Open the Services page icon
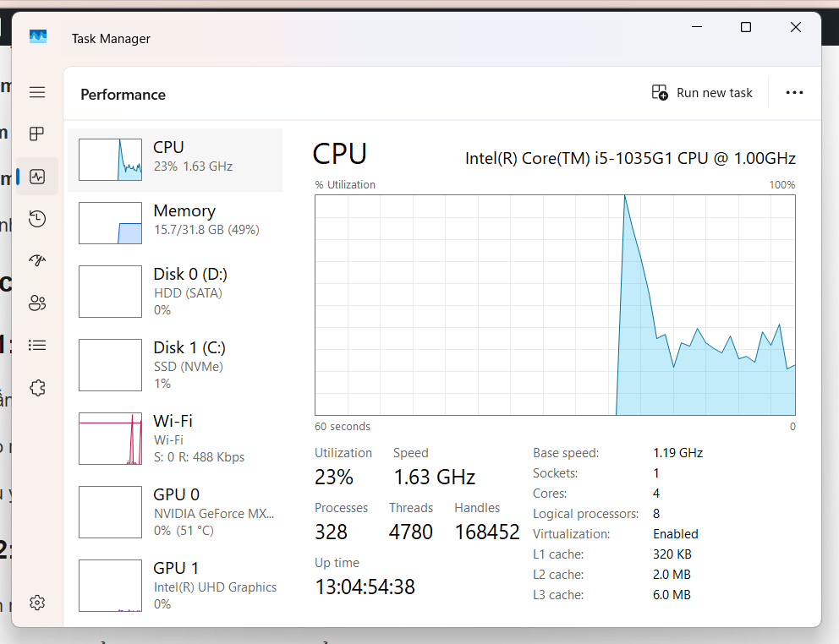 click(x=37, y=388)
